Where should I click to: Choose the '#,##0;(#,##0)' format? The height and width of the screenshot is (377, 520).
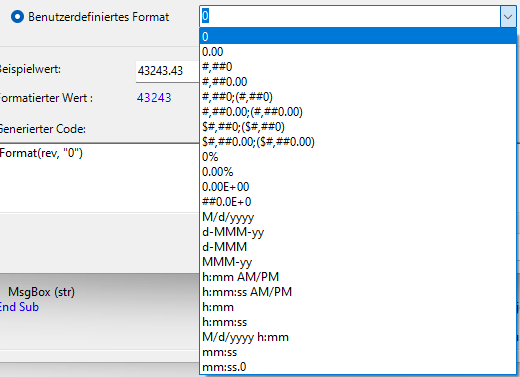[x=358, y=97]
